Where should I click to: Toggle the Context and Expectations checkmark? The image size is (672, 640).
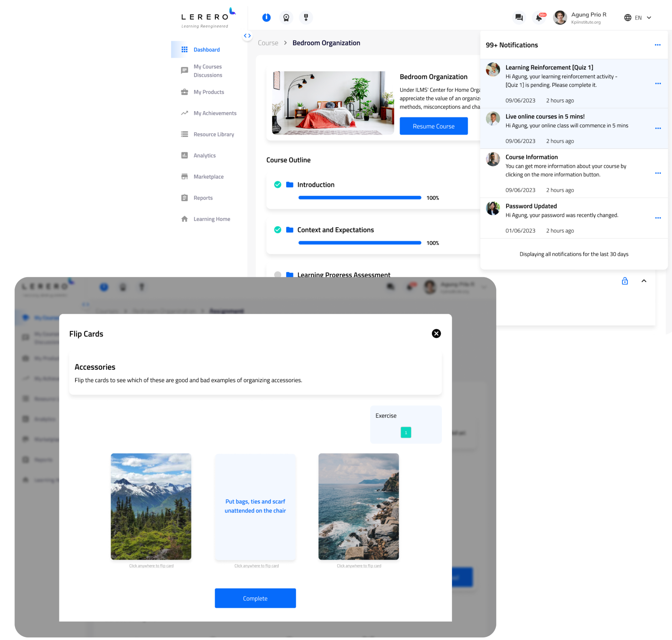click(x=278, y=230)
